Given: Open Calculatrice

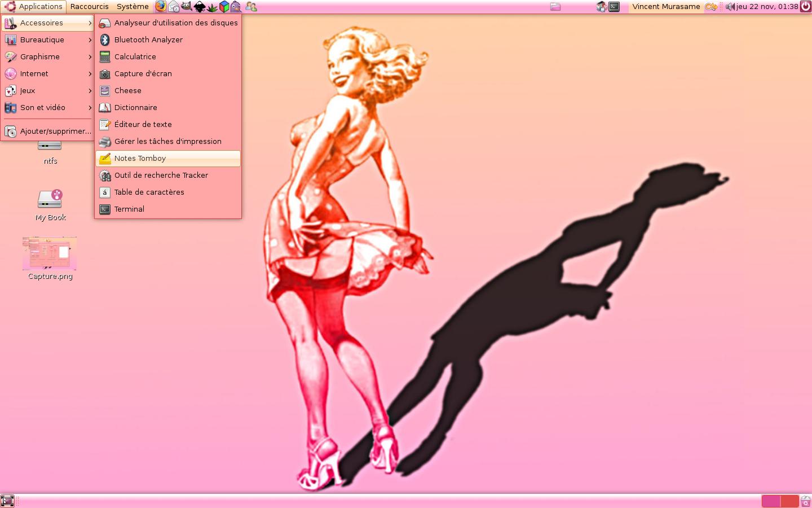Looking at the screenshot, I should (x=168, y=57).
